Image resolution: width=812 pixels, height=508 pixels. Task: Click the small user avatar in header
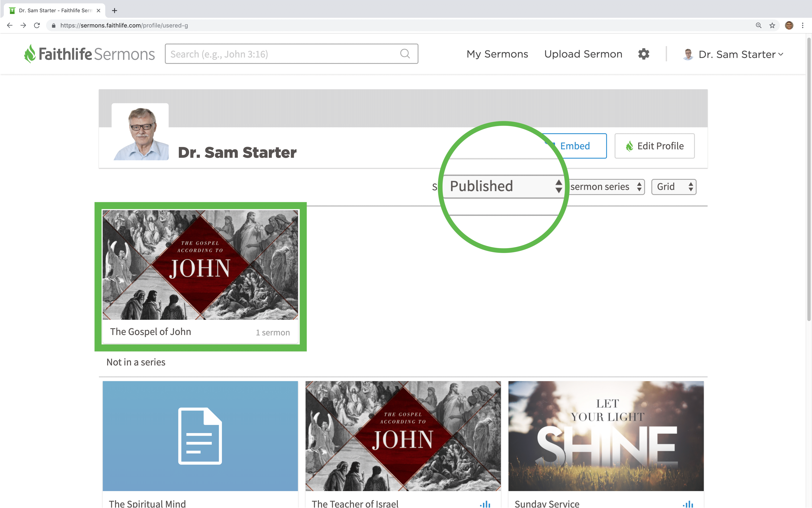tap(688, 54)
